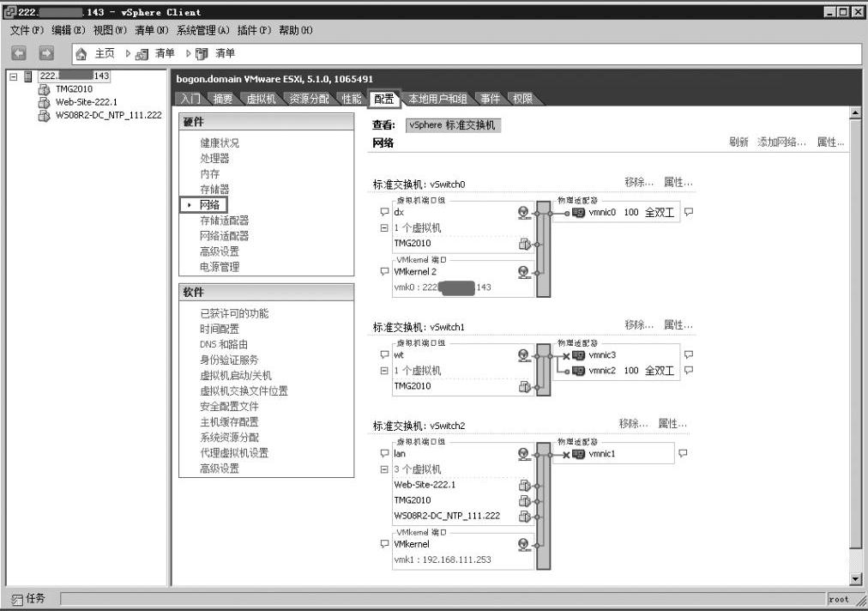Collapse the host node in the inventory tree
Image resolution: width=868 pixels, height=611 pixels.
pos(14,77)
